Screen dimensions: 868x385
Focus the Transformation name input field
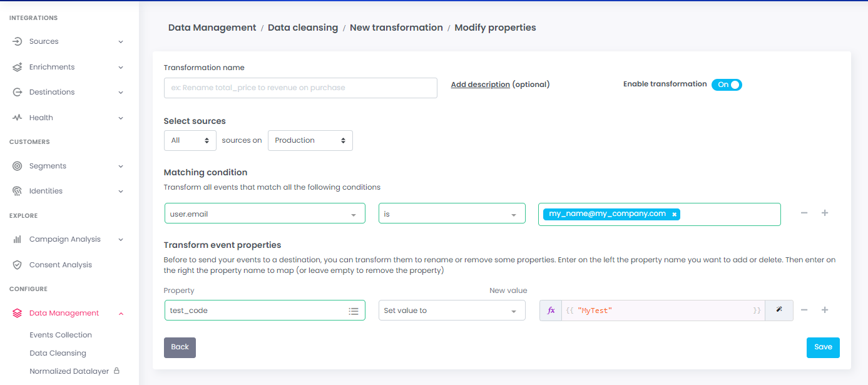point(300,88)
